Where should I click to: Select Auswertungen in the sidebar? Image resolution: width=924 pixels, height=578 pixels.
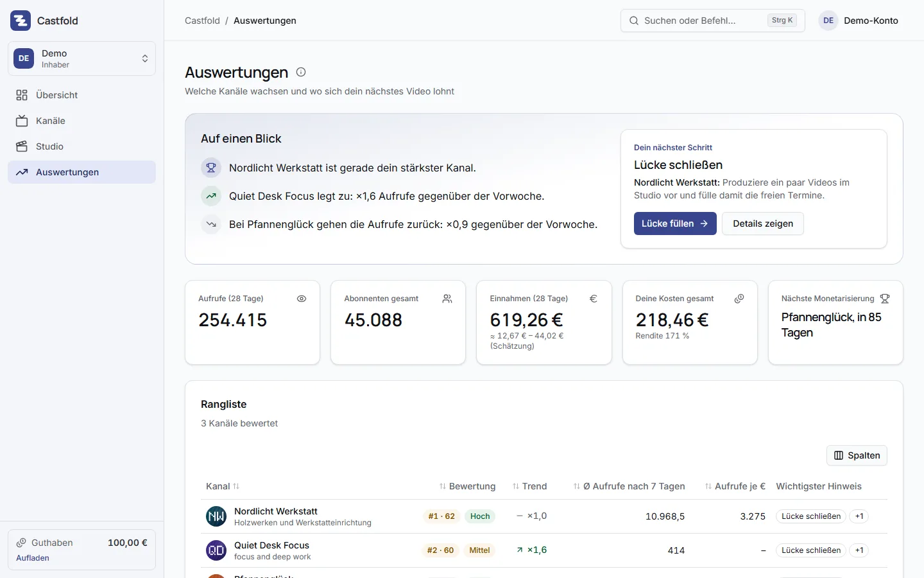pyautogui.click(x=81, y=172)
